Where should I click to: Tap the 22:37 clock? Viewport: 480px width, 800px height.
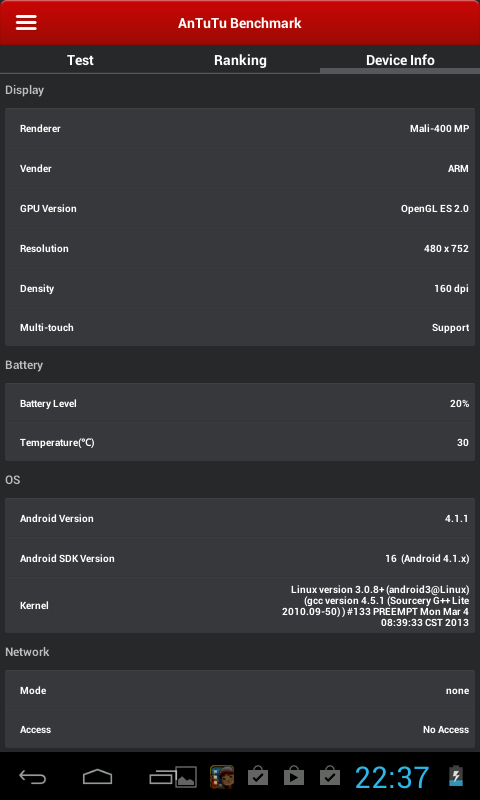[x=392, y=778]
